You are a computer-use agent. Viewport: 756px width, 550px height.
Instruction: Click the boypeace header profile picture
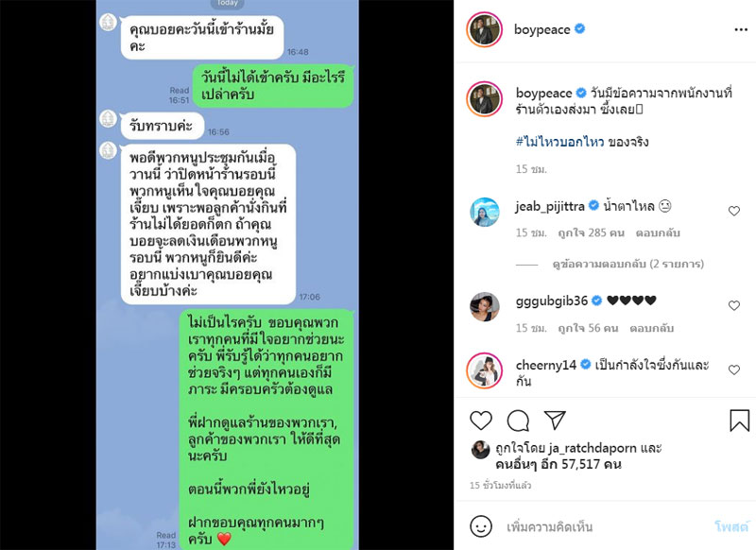click(485, 30)
